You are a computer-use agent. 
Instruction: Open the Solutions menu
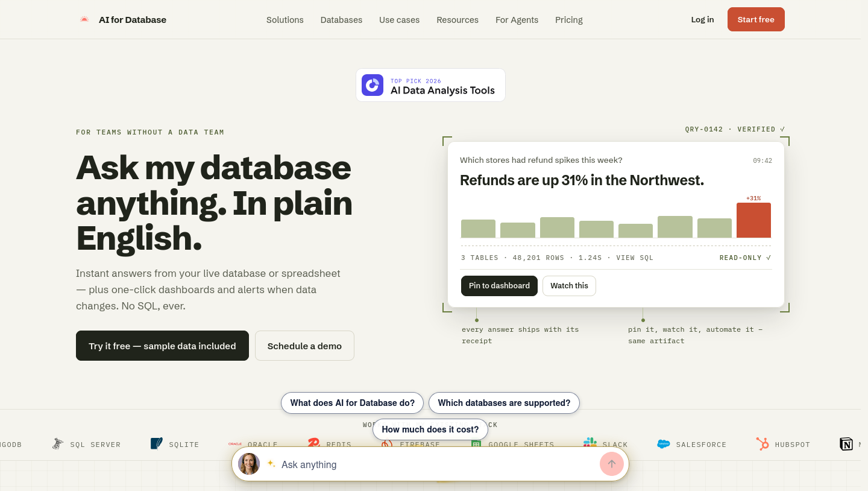[x=285, y=20]
